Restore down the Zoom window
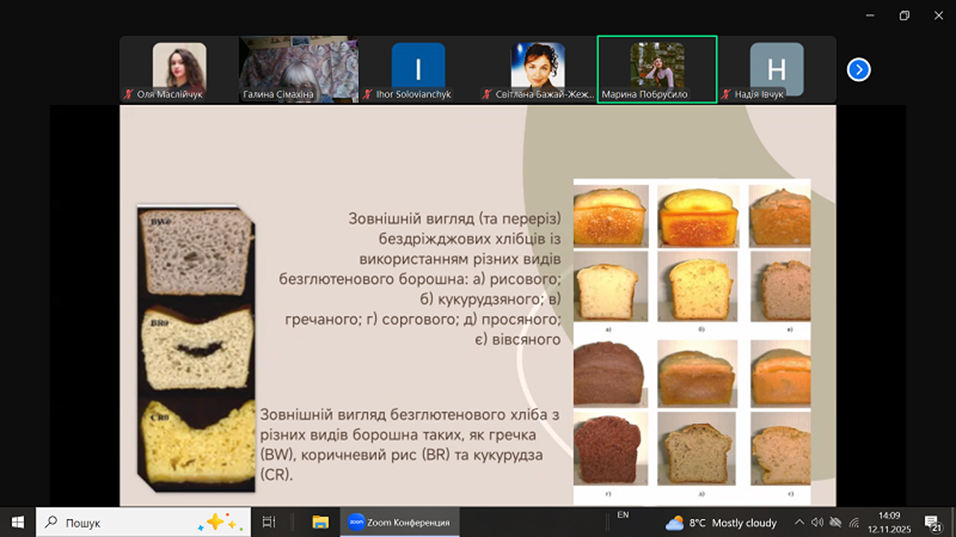This screenshot has height=537, width=956. (x=904, y=15)
